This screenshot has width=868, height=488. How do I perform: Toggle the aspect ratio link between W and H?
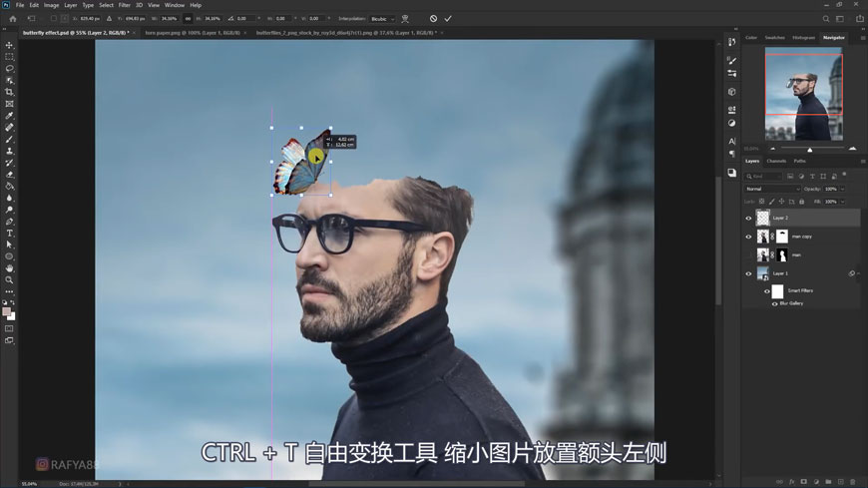[x=189, y=18]
